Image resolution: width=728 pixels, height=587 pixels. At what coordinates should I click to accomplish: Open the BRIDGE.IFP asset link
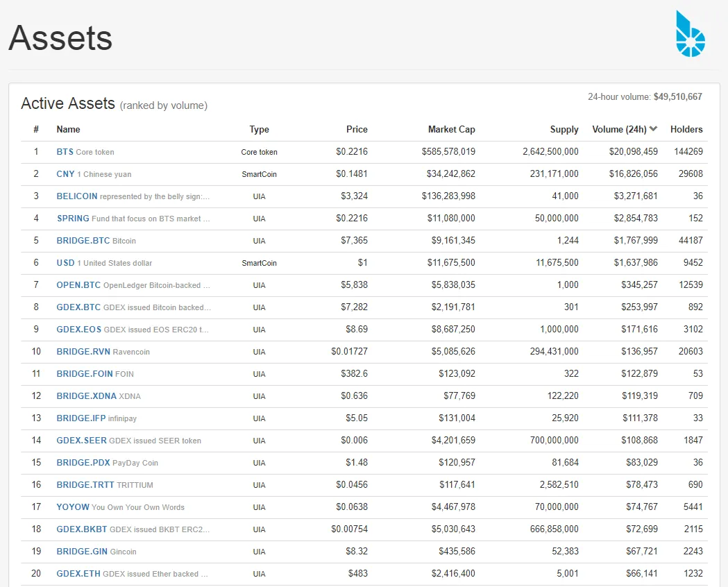click(81, 418)
